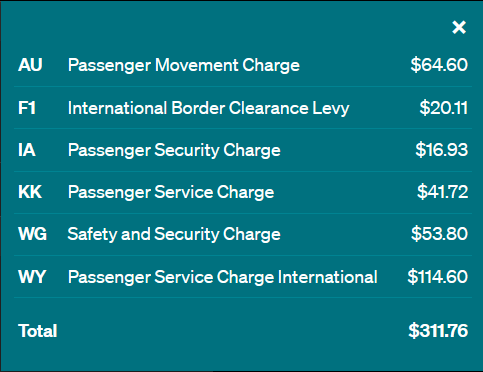The width and height of the screenshot is (483, 372).
Task: Click the WY tax code
Action: [x=32, y=277]
